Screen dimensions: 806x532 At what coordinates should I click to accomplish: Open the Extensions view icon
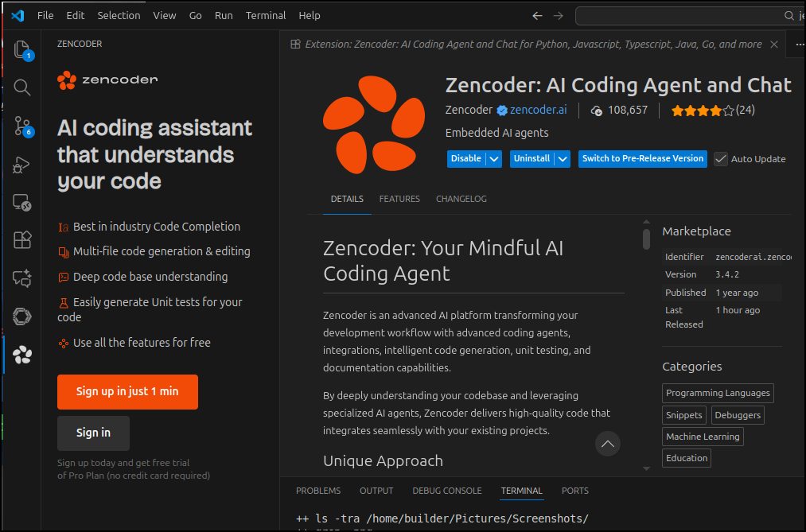tap(21, 239)
